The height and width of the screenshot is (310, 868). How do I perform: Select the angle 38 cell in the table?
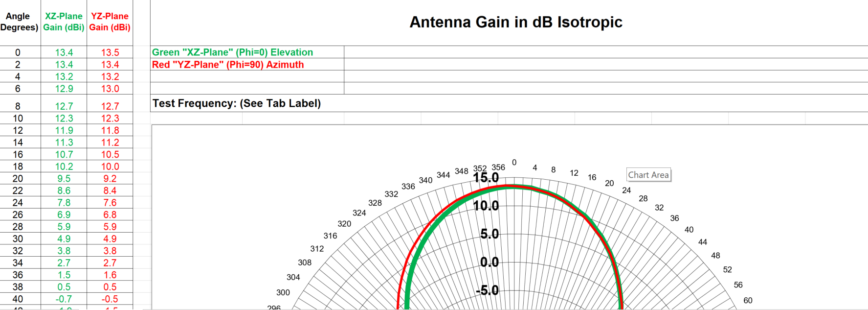[x=20, y=286]
